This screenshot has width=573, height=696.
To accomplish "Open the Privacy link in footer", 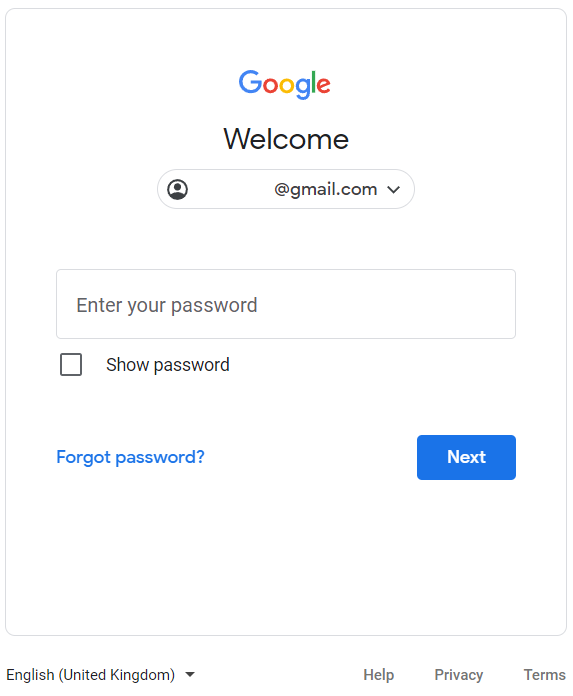I will pos(458,675).
